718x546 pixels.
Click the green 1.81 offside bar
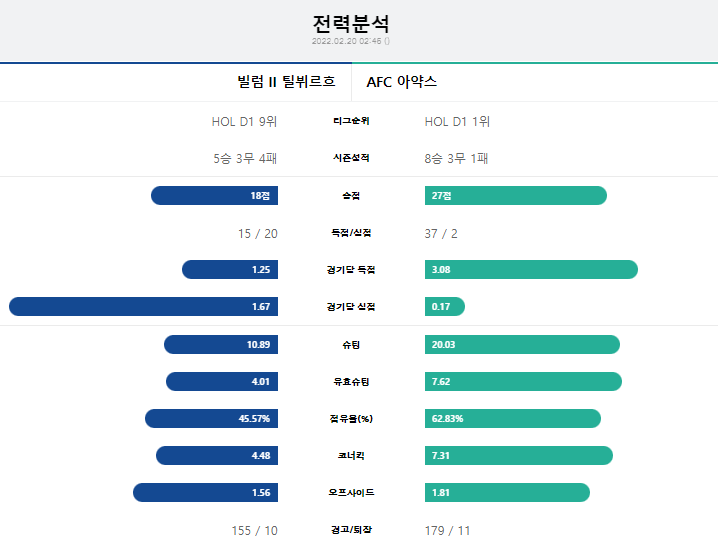point(507,492)
